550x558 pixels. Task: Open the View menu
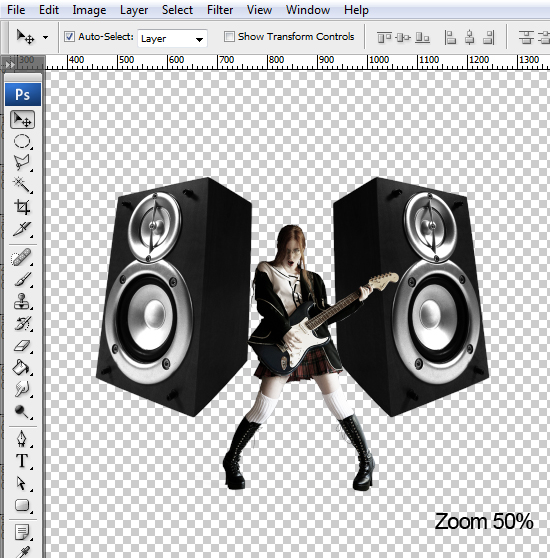click(259, 10)
